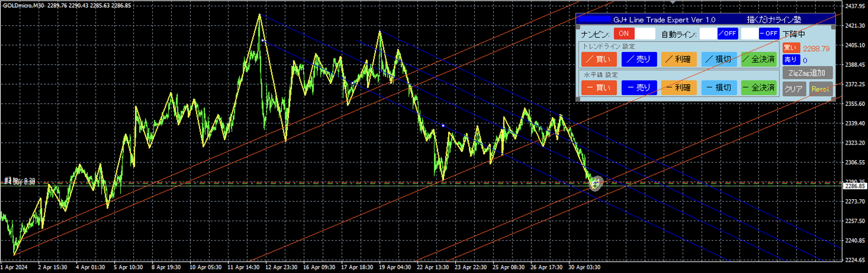868x273 pixels.
Task: Click the 22 Apr 13:30 time label
Action: click(x=433, y=267)
